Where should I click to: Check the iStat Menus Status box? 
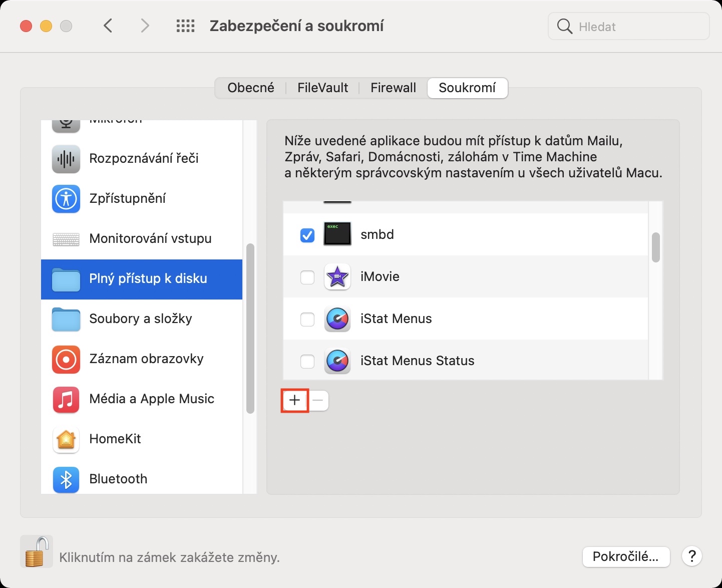tap(307, 361)
